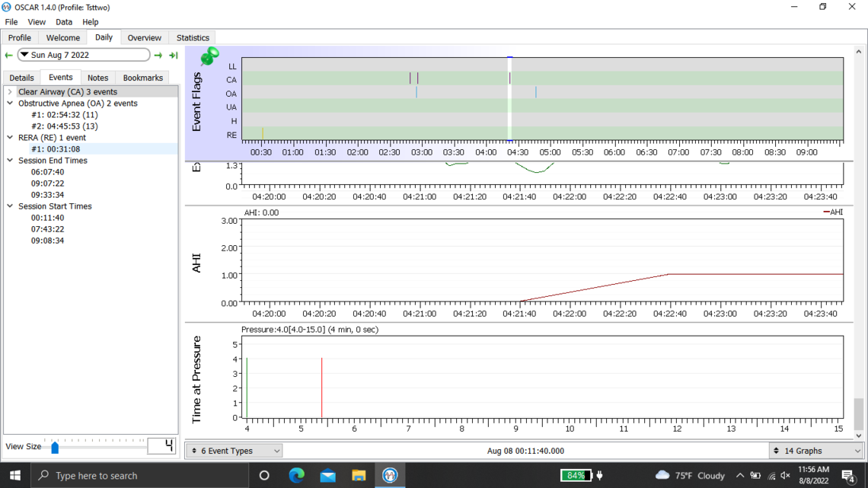This screenshot has width=868, height=488.
Task: Go to next day green arrow
Action: click(x=158, y=56)
